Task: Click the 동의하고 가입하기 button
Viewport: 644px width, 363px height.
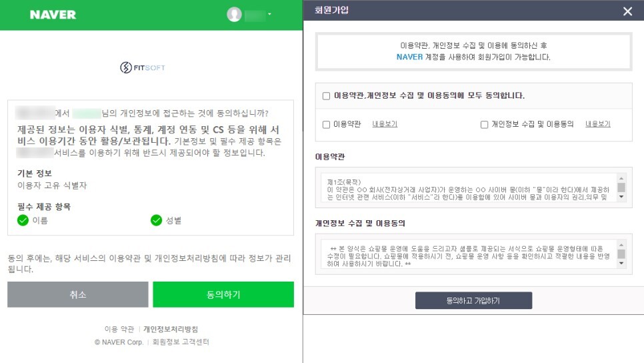Action: [473, 300]
